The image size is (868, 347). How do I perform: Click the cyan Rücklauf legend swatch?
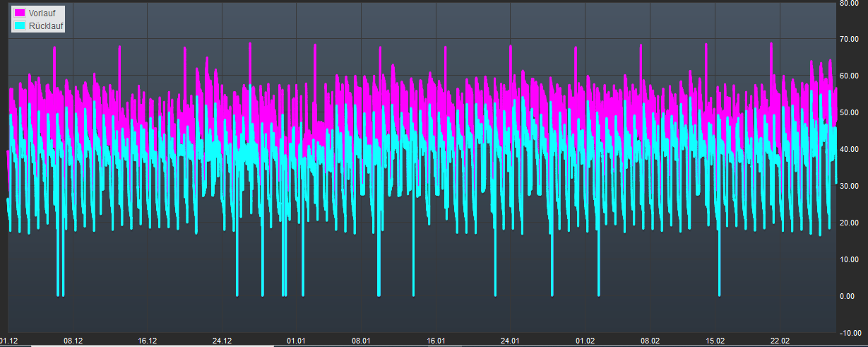pos(19,25)
